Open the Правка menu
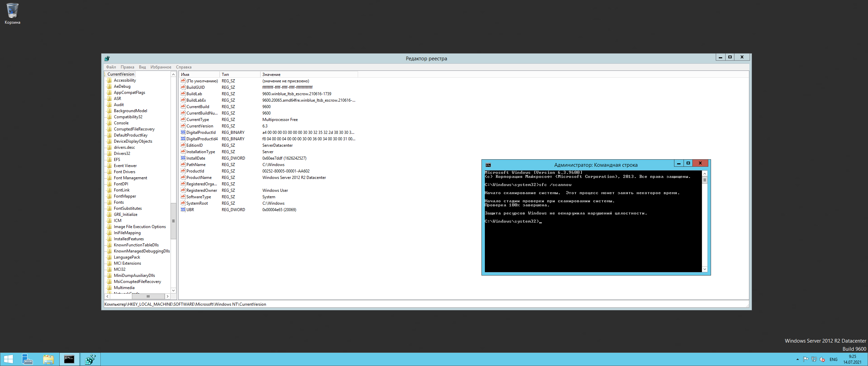The height and width of the screenshot is (366, 868). click(127, 67)
